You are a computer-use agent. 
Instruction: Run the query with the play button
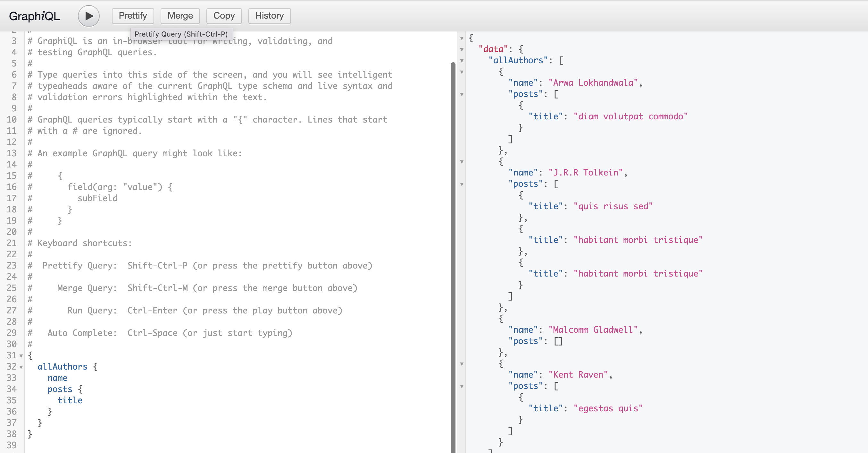(88, 16)
